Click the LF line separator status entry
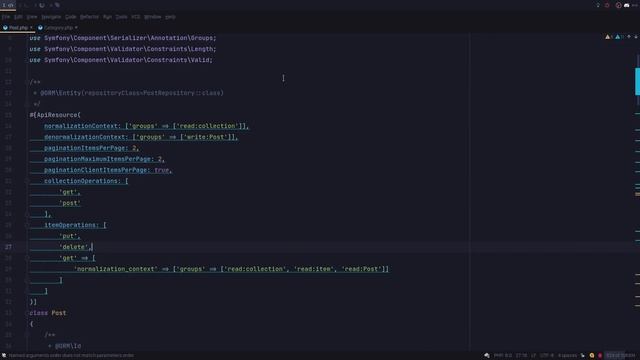Screen dimensions: 640x360 533,356
